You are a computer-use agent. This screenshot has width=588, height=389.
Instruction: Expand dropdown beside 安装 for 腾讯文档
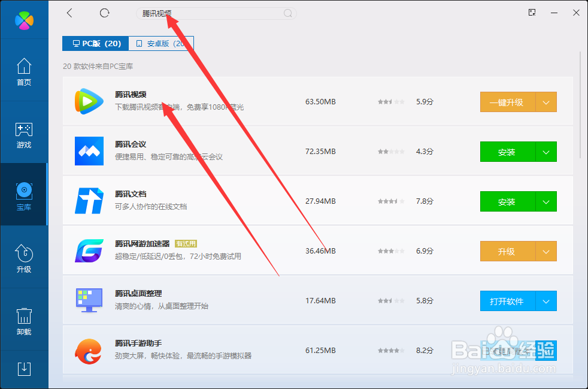(x=546, y=201)
